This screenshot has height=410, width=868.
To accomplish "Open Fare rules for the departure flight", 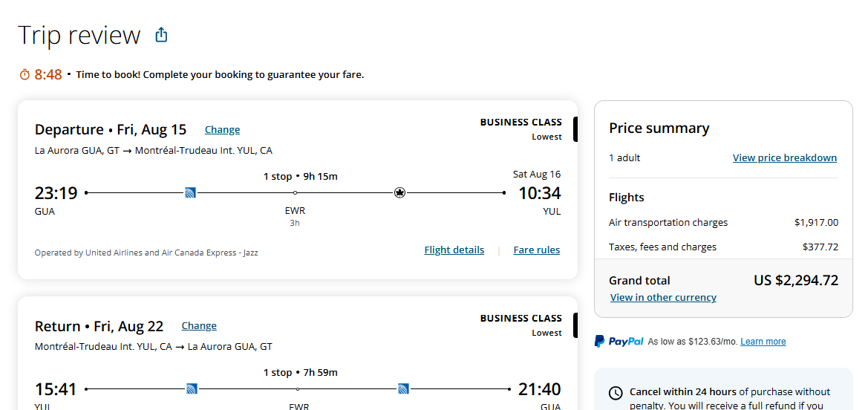I will (x=536, y=250).
